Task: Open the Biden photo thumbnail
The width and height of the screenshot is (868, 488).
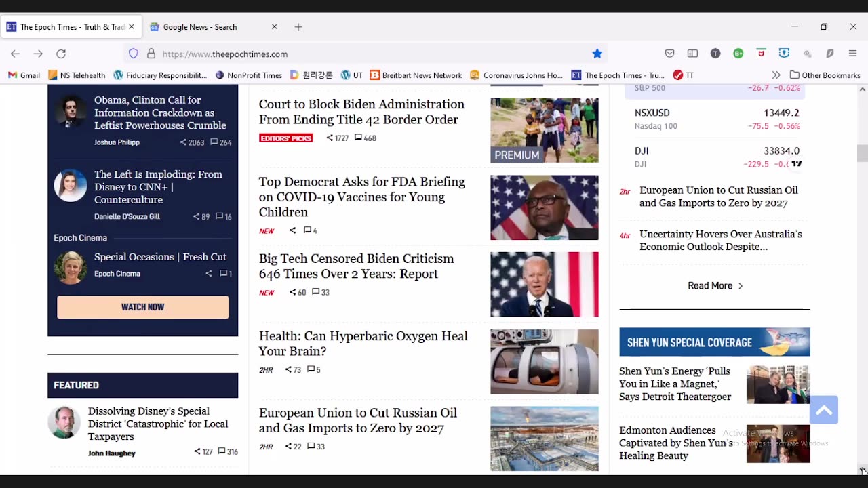Action: click(545, 285)
